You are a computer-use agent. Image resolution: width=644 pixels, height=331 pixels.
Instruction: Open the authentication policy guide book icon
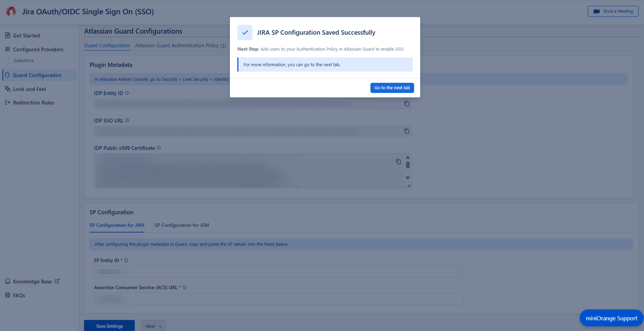click(223, 46)
